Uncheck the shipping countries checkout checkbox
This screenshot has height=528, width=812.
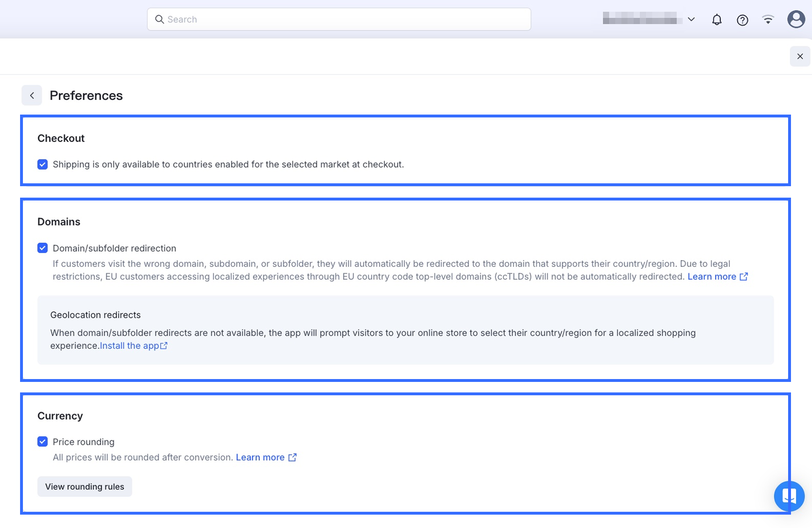43,165
